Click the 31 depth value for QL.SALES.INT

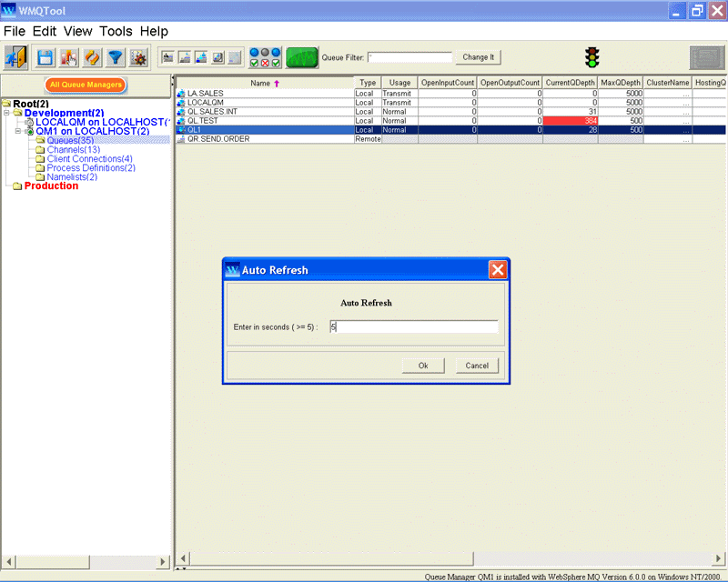[592, 112]
